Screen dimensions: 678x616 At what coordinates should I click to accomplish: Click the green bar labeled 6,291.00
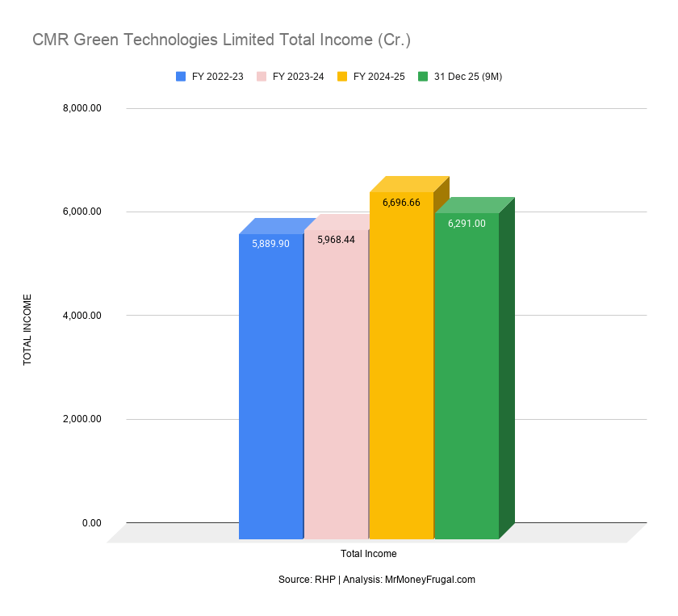(467, 376)
